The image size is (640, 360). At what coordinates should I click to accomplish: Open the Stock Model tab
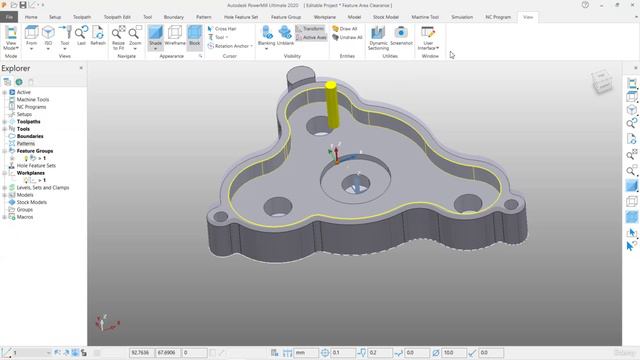[x=386, y=17]
